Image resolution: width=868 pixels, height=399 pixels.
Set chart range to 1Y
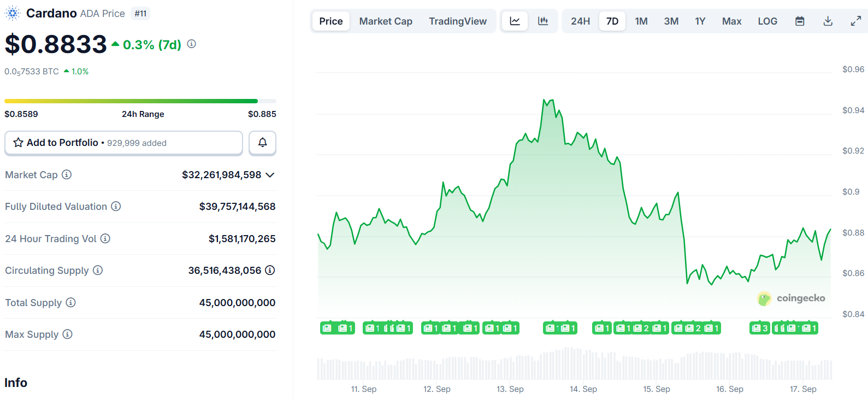coord(700,21)
